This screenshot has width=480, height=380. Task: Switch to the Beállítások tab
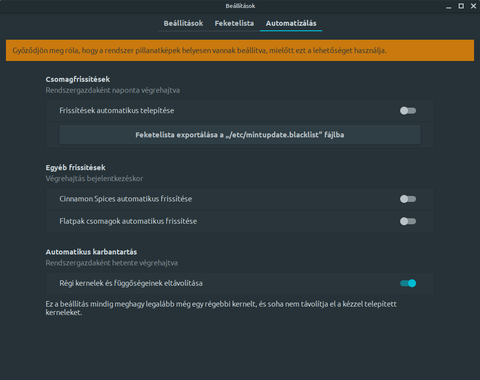point(183,23)
